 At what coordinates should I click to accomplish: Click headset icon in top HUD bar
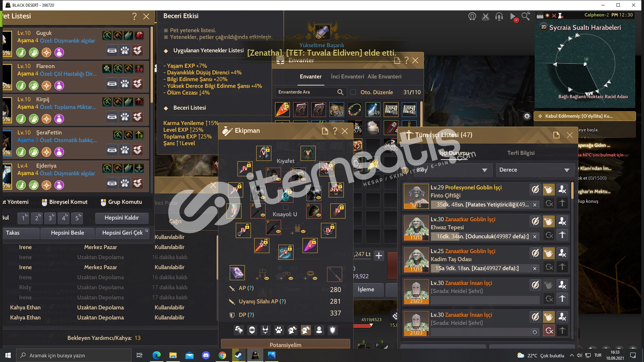pos(499,16)
